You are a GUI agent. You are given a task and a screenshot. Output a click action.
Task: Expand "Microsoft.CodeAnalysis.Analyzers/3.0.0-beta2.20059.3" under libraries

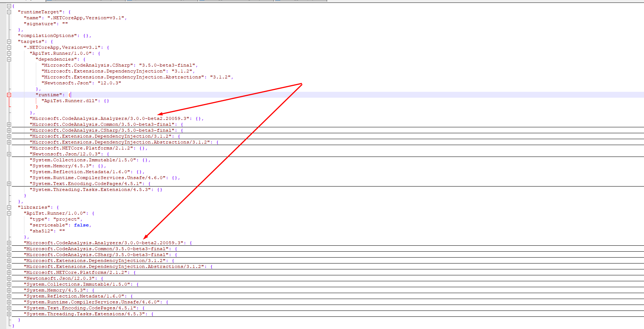tap(9, 243)
